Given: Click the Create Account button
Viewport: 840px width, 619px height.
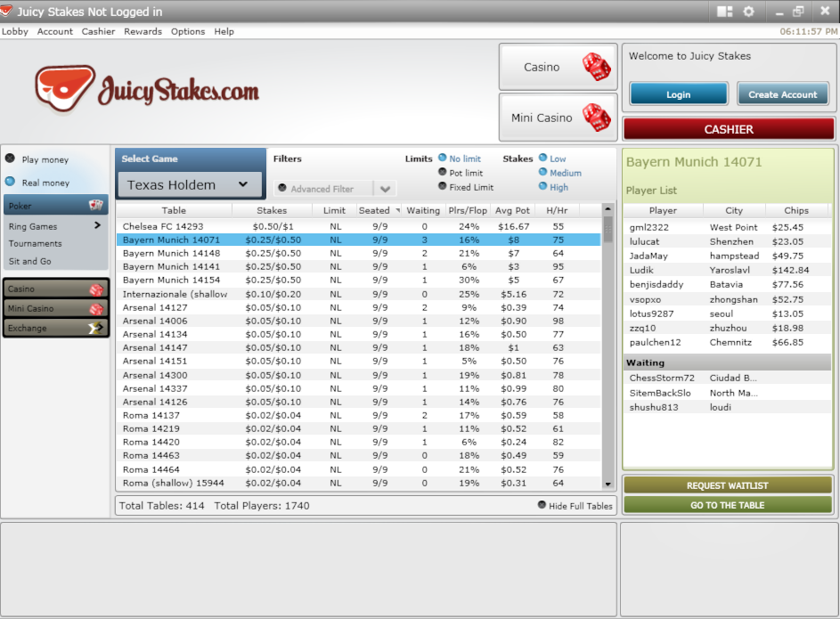Looking at the screenshot, I should point(783,94).
